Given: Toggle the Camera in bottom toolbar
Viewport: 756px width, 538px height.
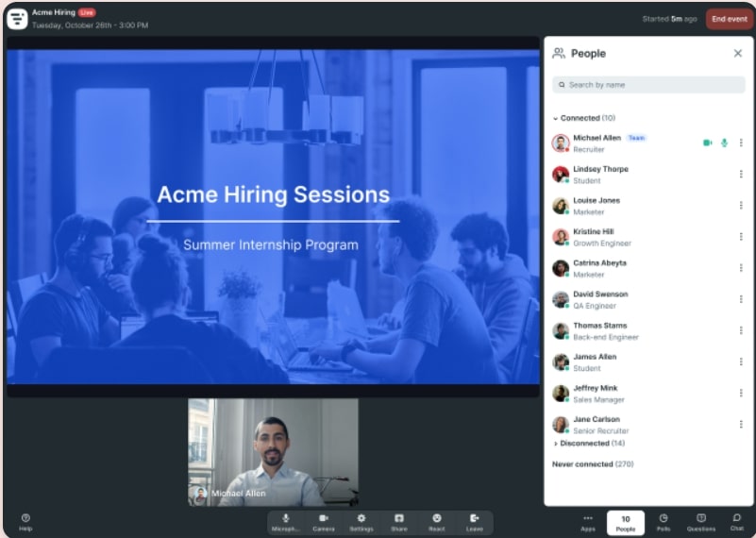Looking at the screenshot, I should point(324,523).
